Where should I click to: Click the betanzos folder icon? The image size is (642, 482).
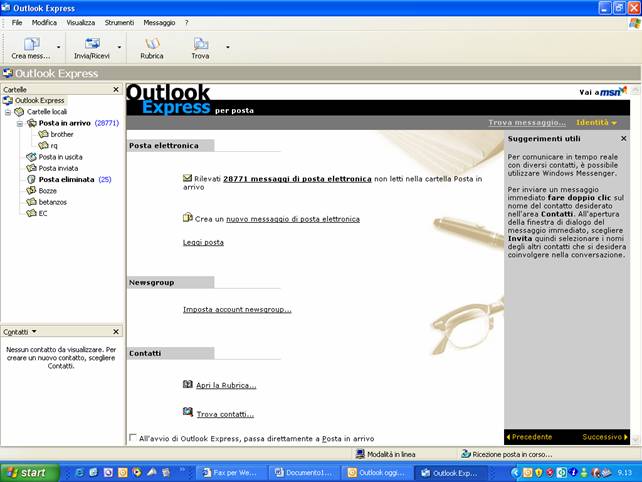pyautogui.click(x=31, y=202)
